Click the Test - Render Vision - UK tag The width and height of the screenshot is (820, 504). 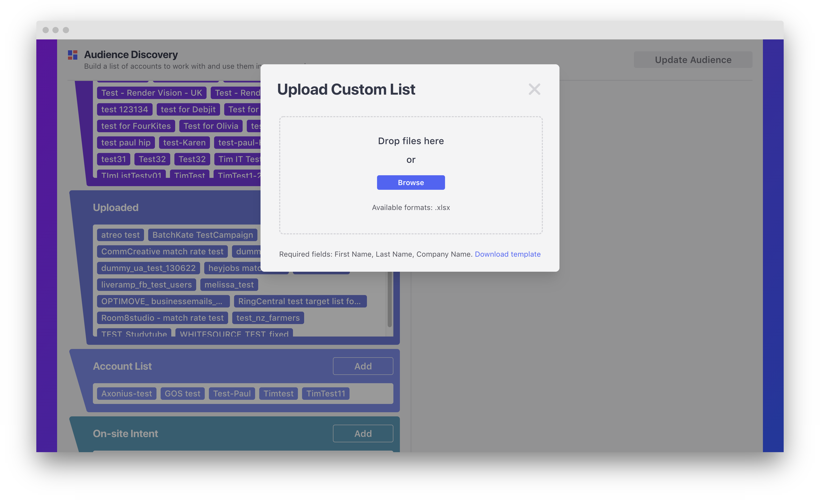(x=152, y=93)
